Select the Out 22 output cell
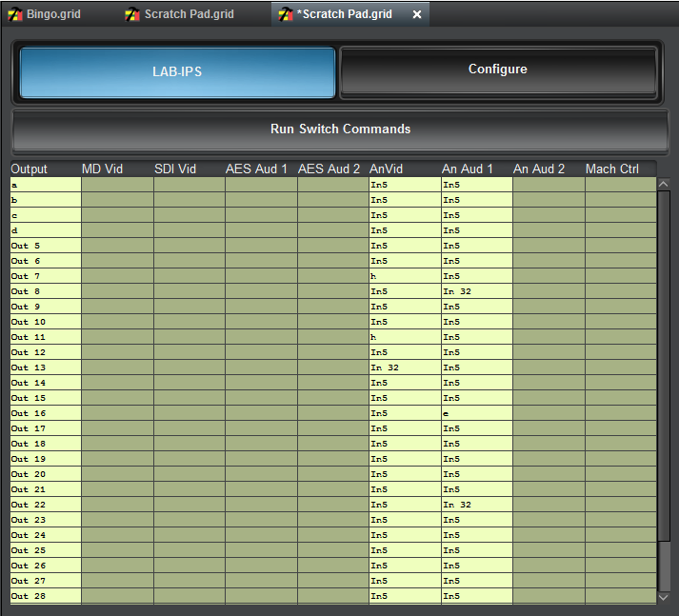 click(x=46, y=505)
